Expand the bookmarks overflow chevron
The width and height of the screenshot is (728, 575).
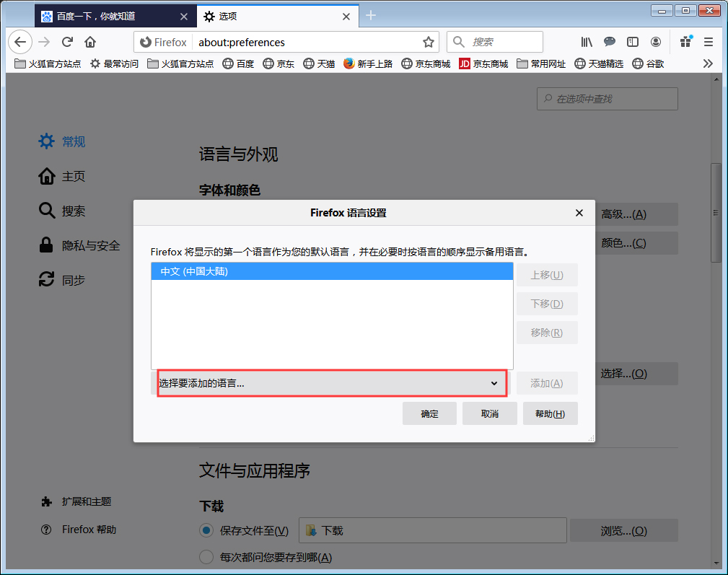(708, 63)
